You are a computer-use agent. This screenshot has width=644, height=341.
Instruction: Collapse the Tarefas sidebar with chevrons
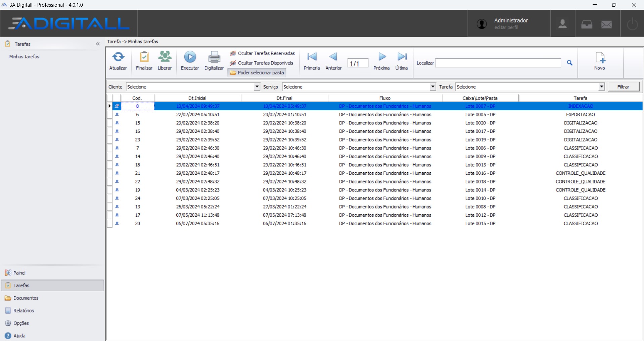pyautogui.click(x=98, y=44)
